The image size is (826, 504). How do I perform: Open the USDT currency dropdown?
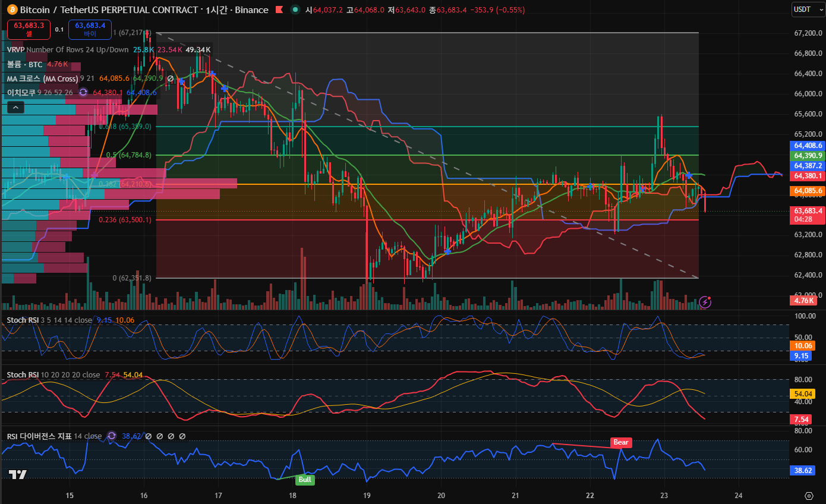click(808, 10)
